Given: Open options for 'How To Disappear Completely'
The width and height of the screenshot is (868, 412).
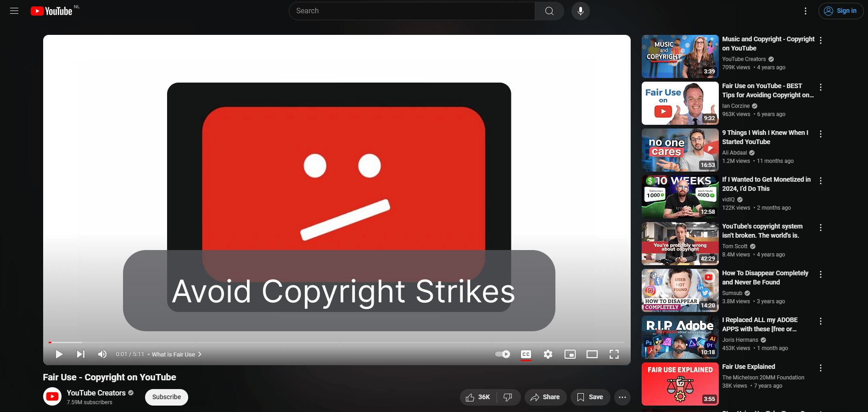Looking at the screenshot, I should [821, 274].
